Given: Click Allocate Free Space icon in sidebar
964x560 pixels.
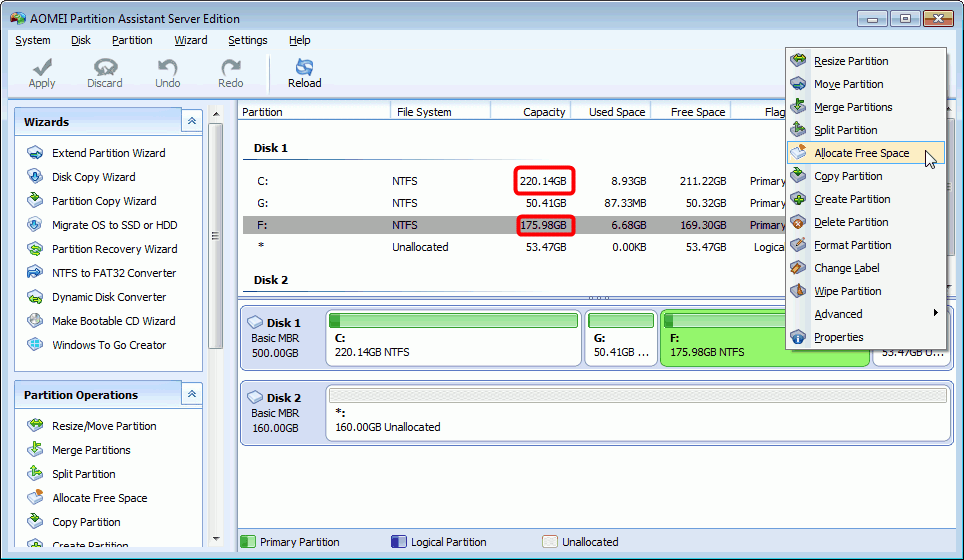Looking at the screenshot, I should (35, 497).
